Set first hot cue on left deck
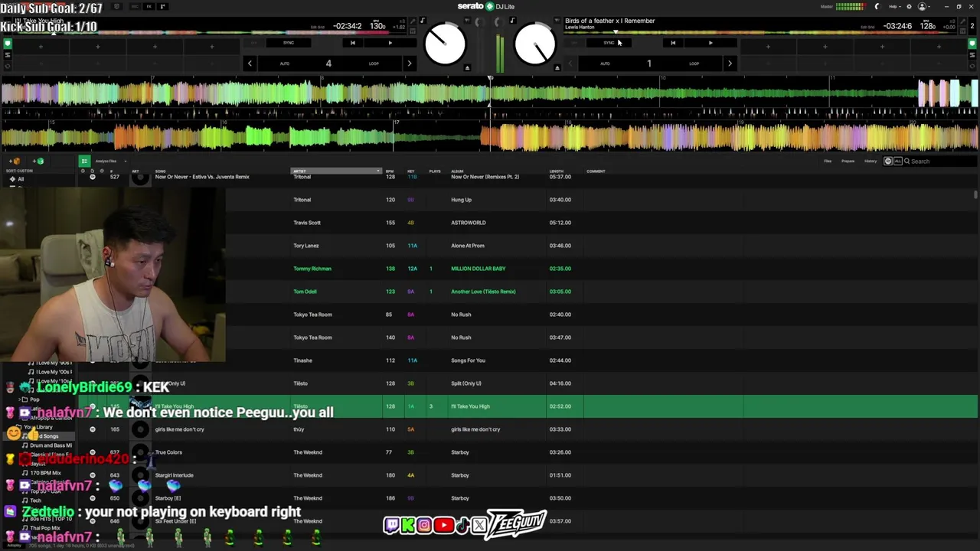The height and width of the screenshot is (551, 980). [41, 47]
